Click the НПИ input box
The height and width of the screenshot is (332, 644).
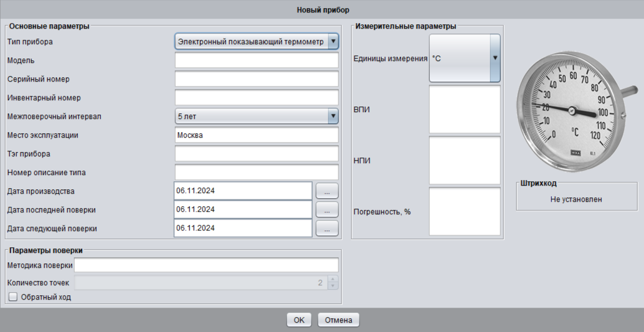tap(464, 160)
